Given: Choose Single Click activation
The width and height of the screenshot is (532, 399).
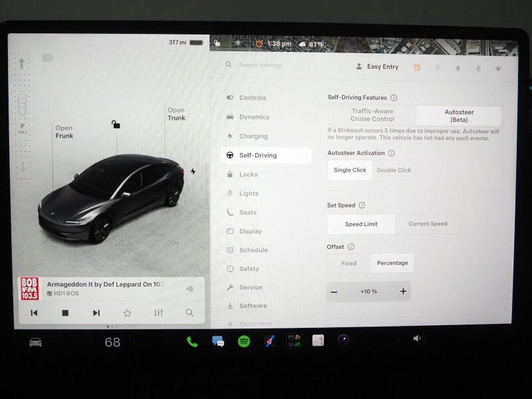Looking at the screenshot, I should (350, 170).
